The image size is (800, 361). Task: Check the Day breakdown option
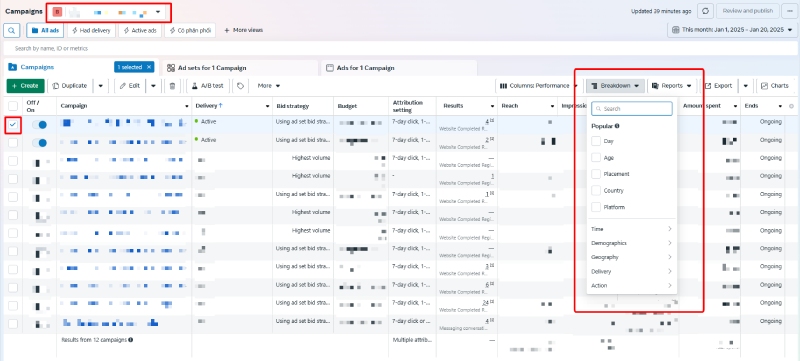pyautogui.click(x=595, y=141)
